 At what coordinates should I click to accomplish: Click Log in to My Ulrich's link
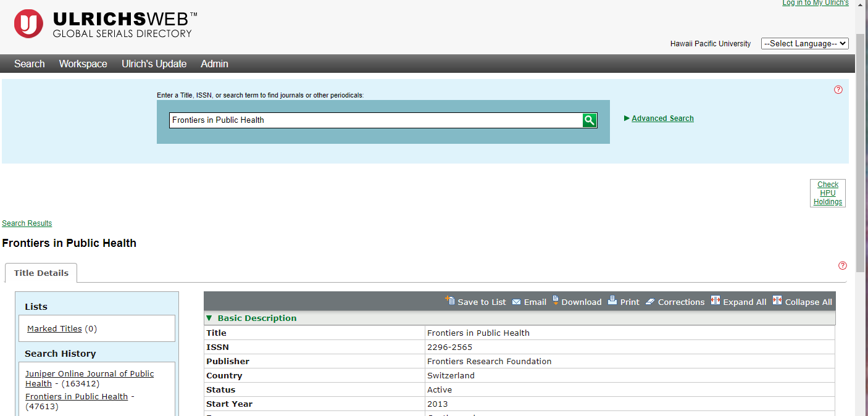click(x=815, y=3)
